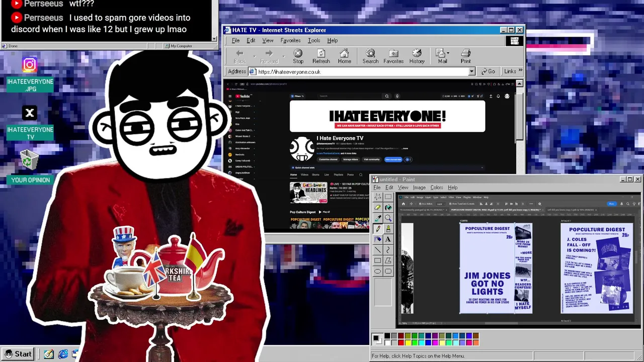Click the Explorer page scrollbar up arrow
The height and width of the screenshot is (362, 644).
[x=519, y=83]
